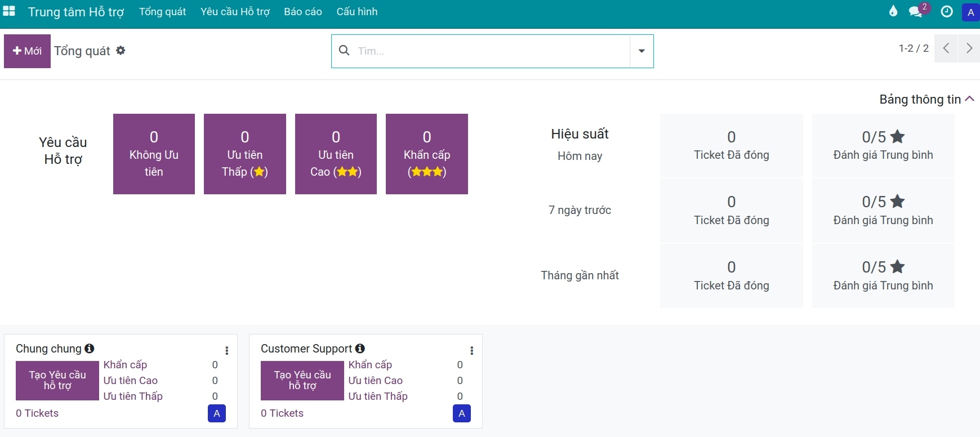Click 0 Tickets on Customer Support card

click(282, 413)
